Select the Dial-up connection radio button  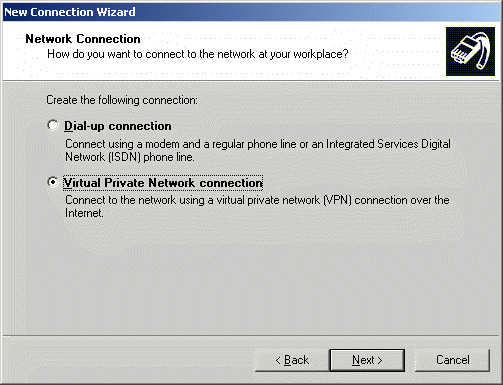point(53,126)
